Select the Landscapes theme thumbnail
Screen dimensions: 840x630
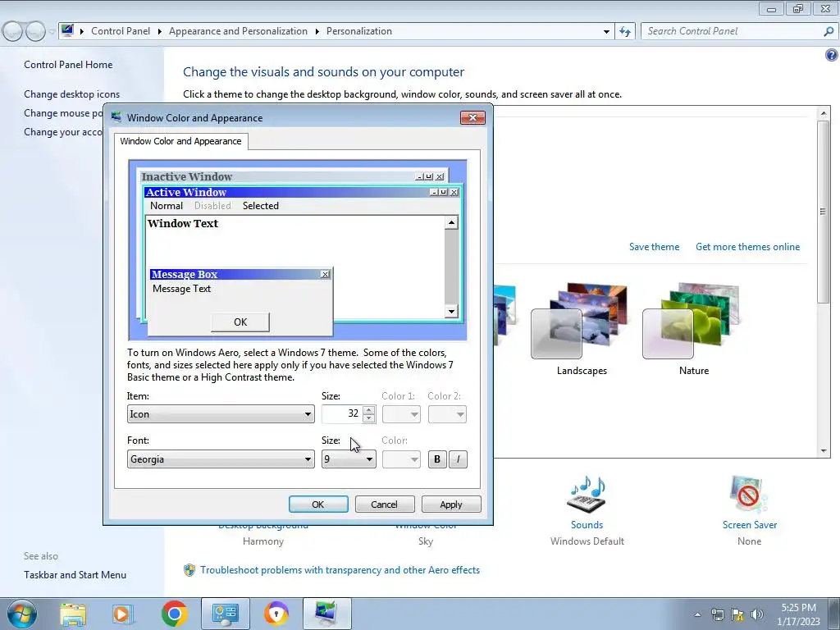582,328
